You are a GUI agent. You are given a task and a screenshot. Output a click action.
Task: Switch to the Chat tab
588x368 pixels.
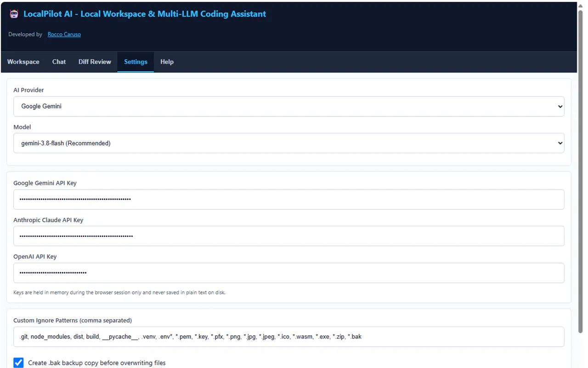[59, 62]
